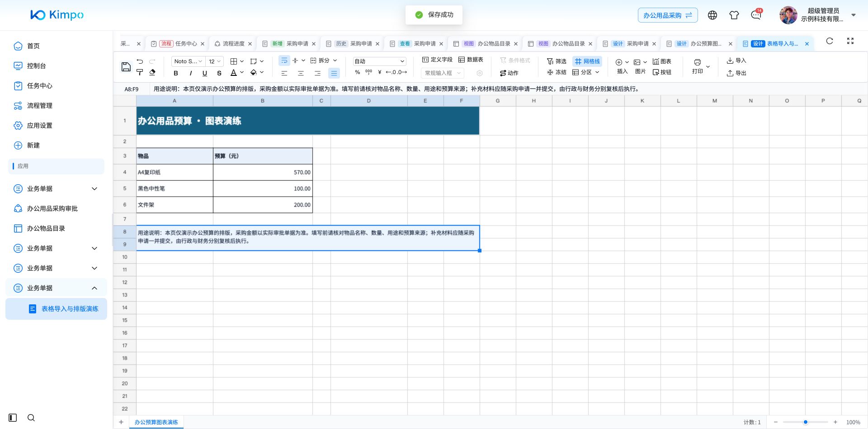The width and height of the screenshot is (868, 429).
Task: Open the 办公预算图表演练 sheet tab
Action: pos(156,422)
